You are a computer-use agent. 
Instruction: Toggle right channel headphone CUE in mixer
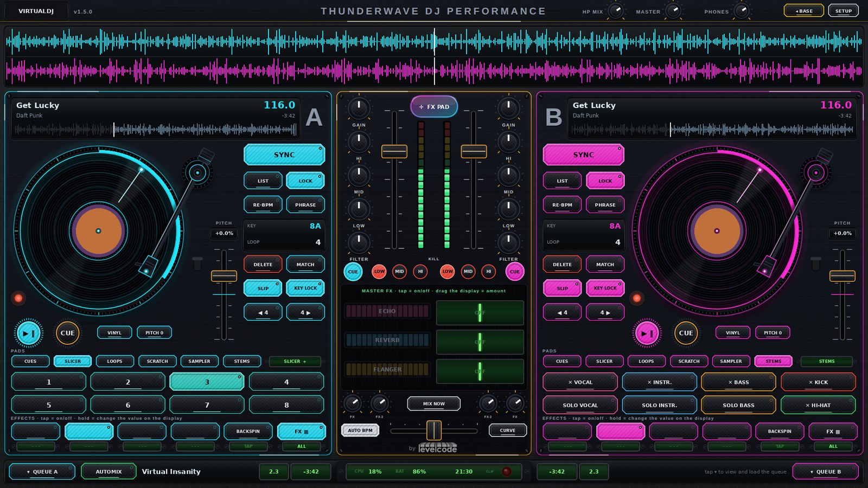point(515,272)
